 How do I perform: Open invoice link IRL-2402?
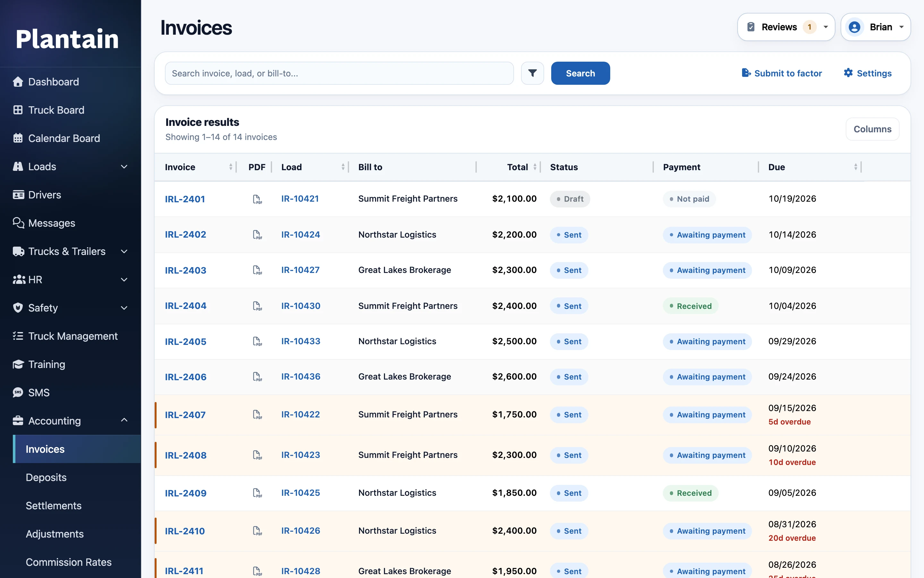pos(185,235)
